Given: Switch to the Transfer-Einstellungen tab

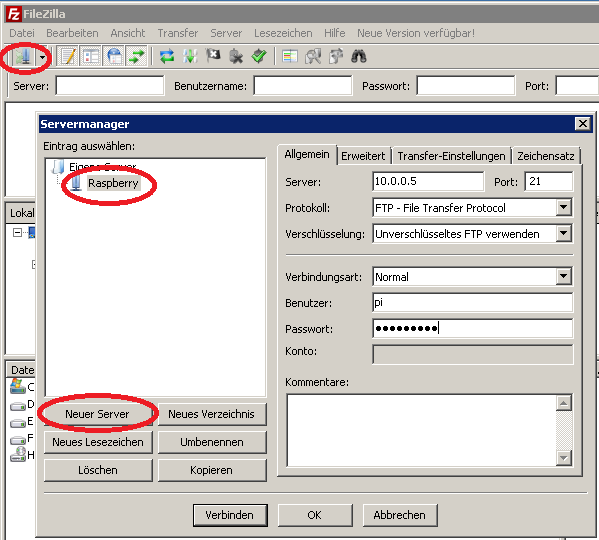Looking at the screenshot, I should [x=451, y=156].
